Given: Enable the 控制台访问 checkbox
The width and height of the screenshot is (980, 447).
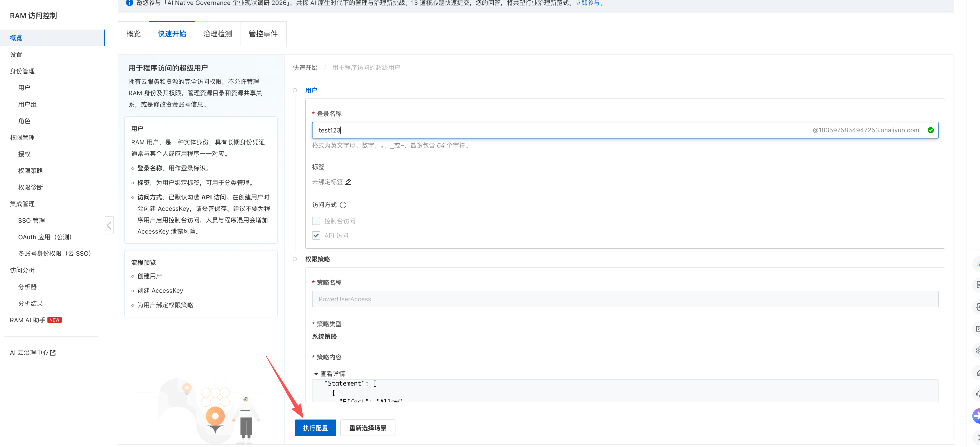Looking at the screenshot, I should [x=316, y=221].
